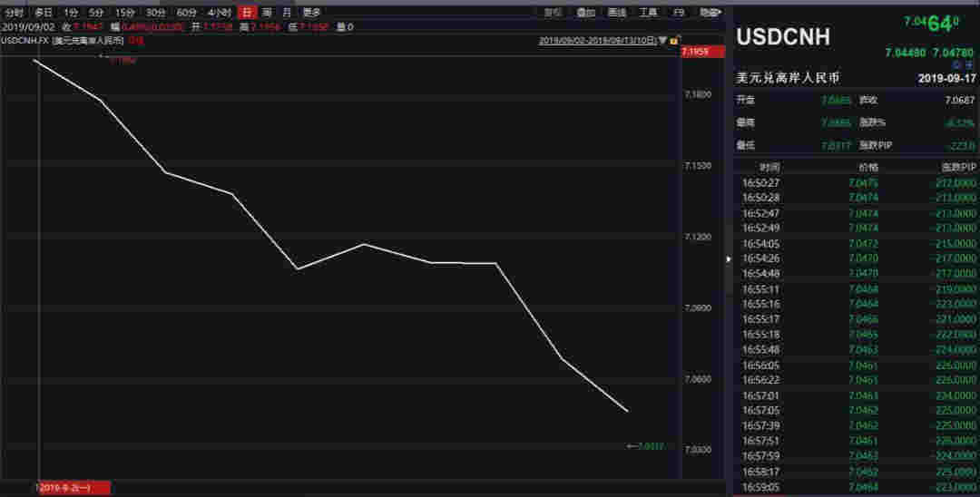
Task: Open the 画线 drawing tool
Action: (x=617, y=13)
